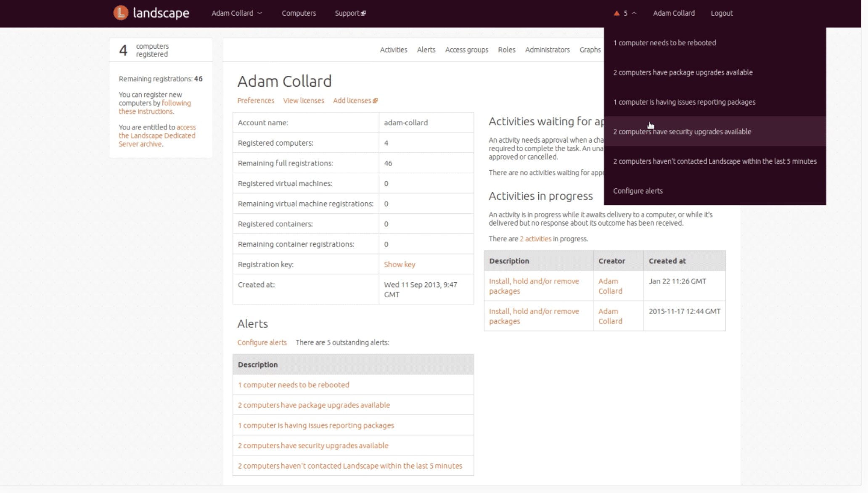Open the rebooted alert in Alerts table
868x493 pixels.
(293, 384)
